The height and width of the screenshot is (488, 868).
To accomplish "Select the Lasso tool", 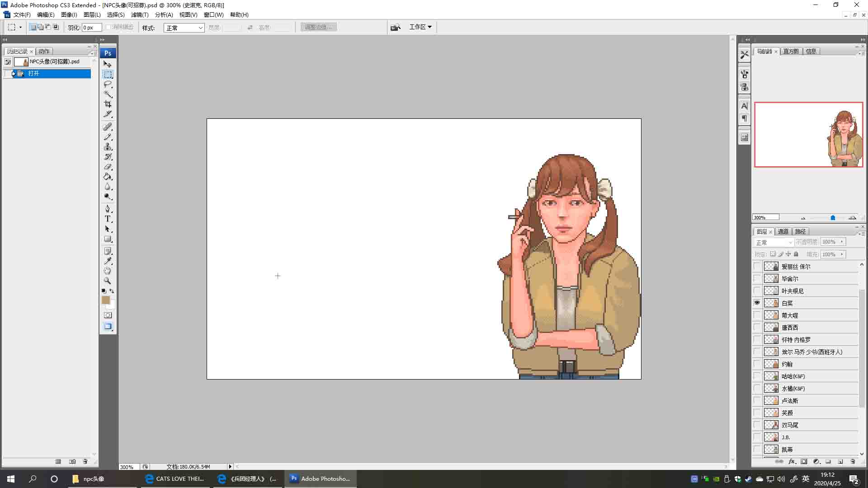I will coord(108,84).
